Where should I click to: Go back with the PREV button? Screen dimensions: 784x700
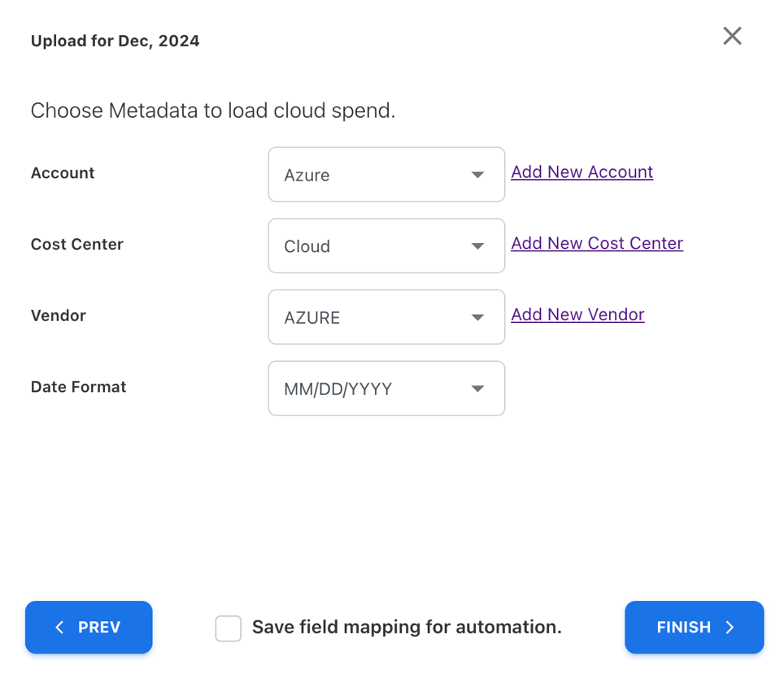point(89,627)
